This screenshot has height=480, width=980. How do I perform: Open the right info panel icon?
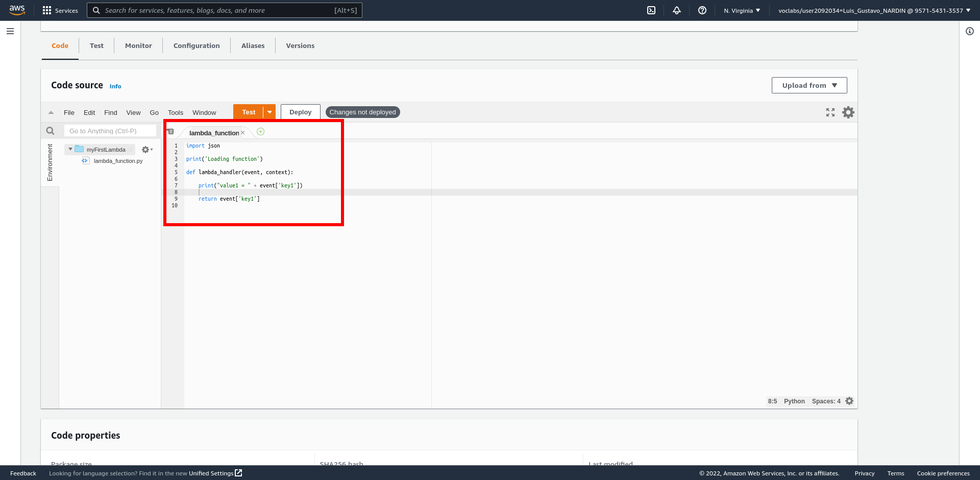click(x=970, y=31)
